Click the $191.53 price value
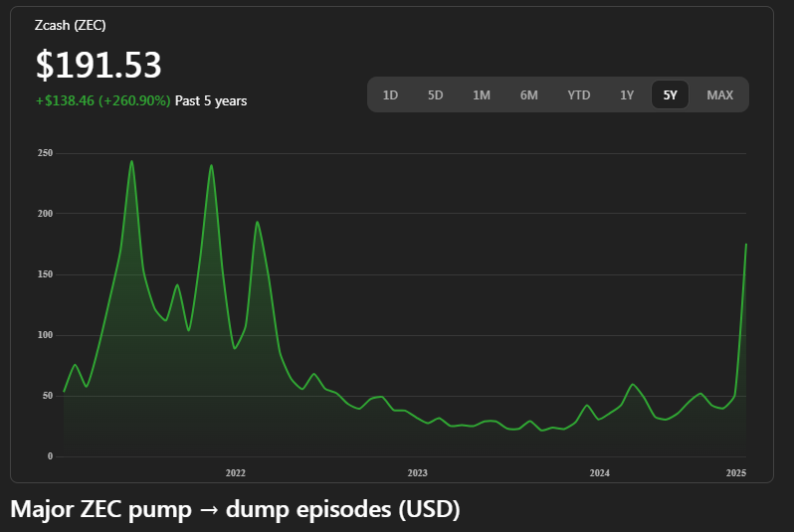794x532 pixels. click(x=99, y=65)
